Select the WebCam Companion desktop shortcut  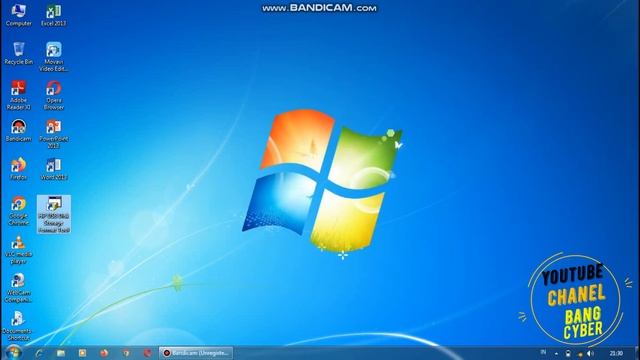pos(18,288)
